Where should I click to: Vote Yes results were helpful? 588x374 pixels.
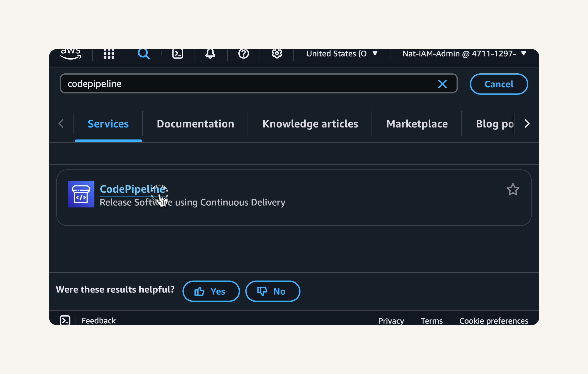211,291
